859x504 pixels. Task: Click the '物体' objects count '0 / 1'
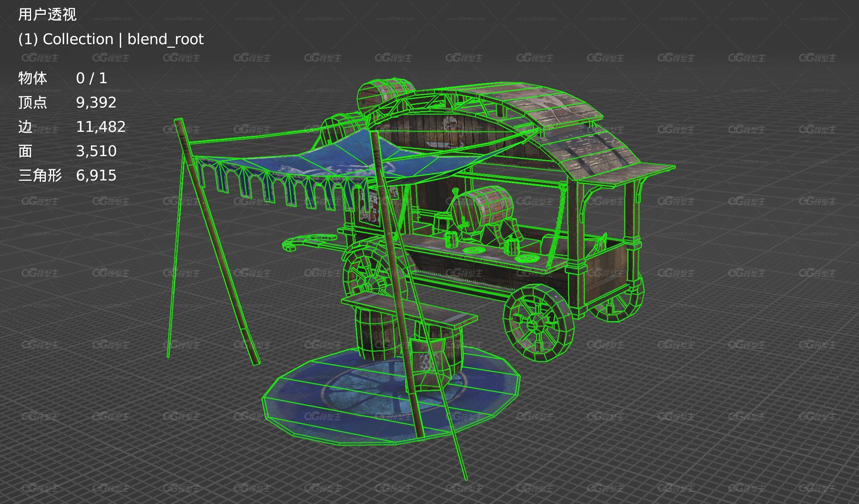[x=92, y=78]
